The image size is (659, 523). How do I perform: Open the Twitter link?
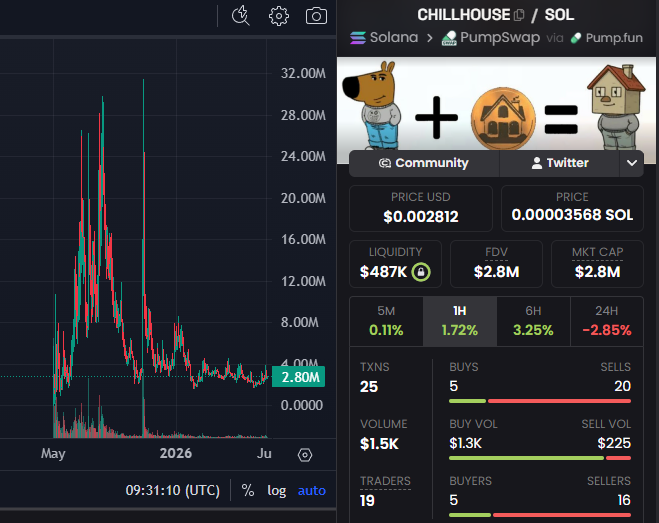(560, 163)
